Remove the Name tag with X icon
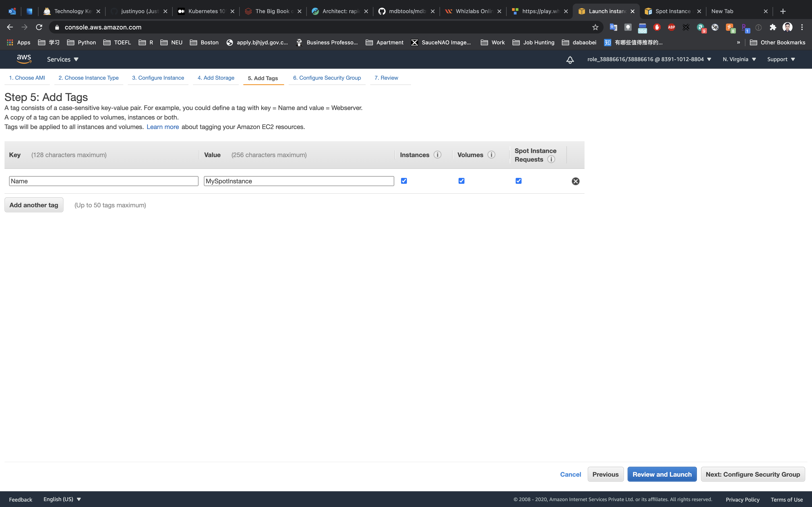812x507 pixels. click(575, 181)
